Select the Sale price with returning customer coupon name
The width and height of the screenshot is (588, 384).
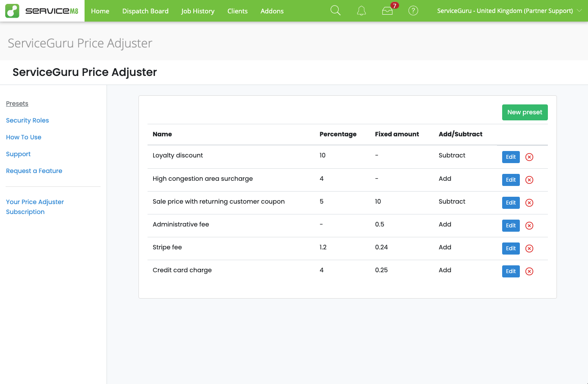[x=219, y=201]
